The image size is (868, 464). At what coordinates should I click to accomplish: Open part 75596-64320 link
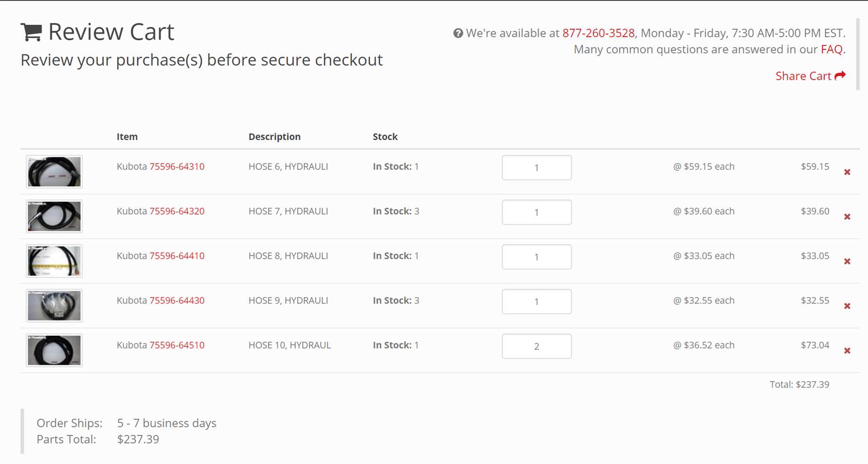pos(177,211)
